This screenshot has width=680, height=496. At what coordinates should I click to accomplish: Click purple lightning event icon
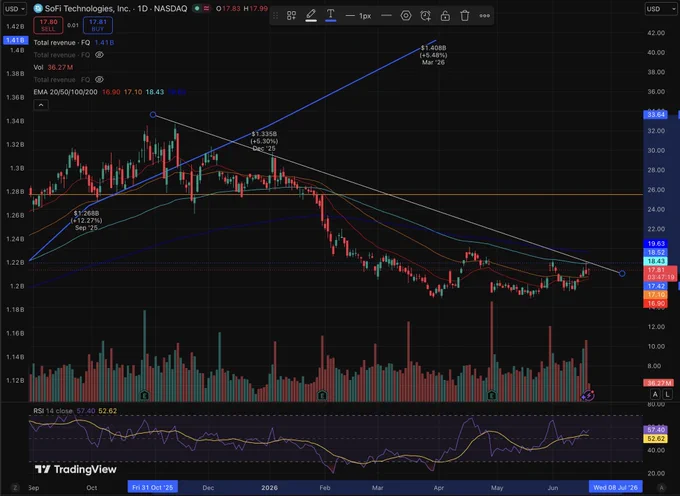(588, 395)
